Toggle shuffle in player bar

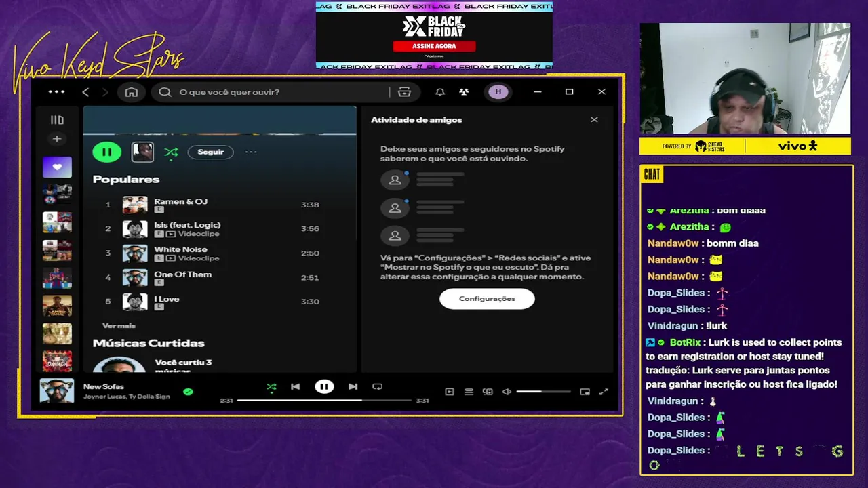click(x=271, y=387)
